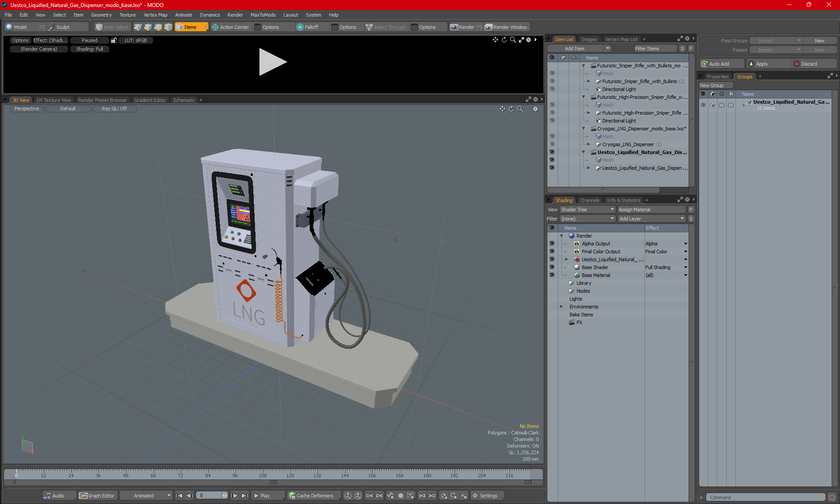Go to last frame on timeline

coord(245,496)
